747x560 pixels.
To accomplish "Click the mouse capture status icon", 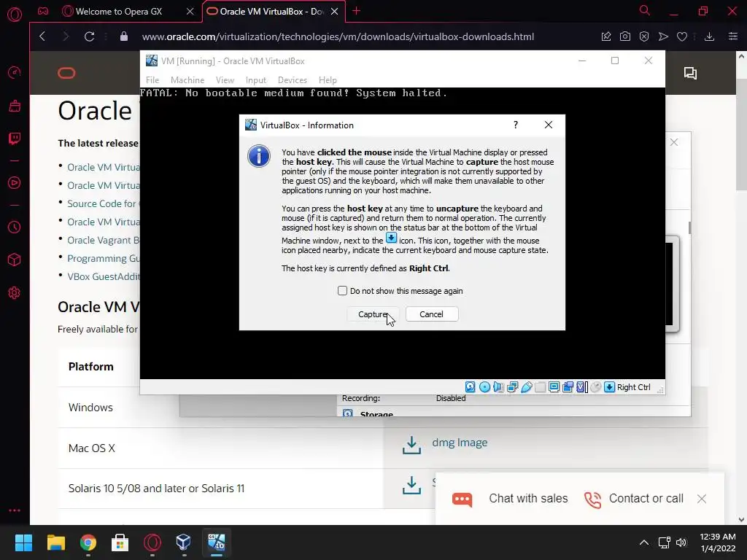I will click(595, 387).
